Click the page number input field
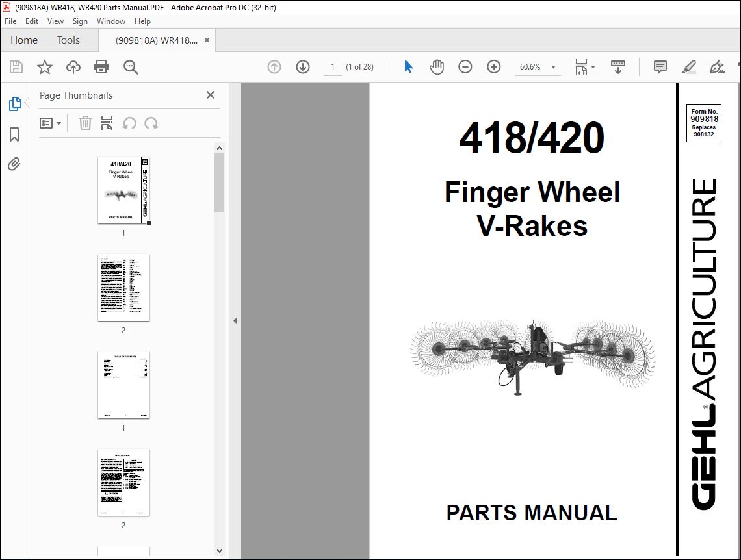Image resolution: width=741 pixels, height=560 pixels. (333, 67)
